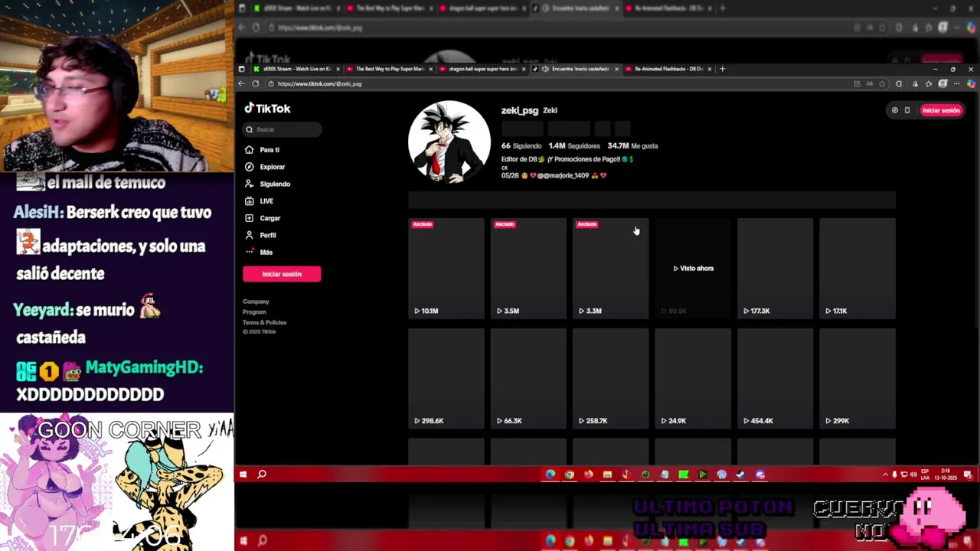This screenshot has height=551, width=980.
Task: Click the TikTok logo in the sidebar
Action: 267,109
